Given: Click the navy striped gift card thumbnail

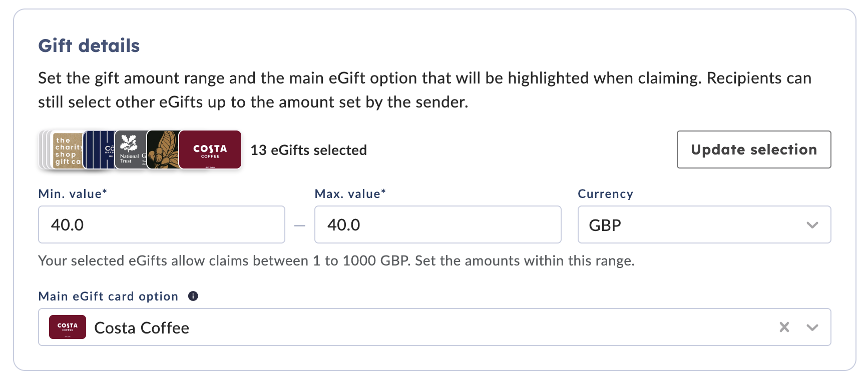Looking at the screenshot, I should [x=99, y=149].
